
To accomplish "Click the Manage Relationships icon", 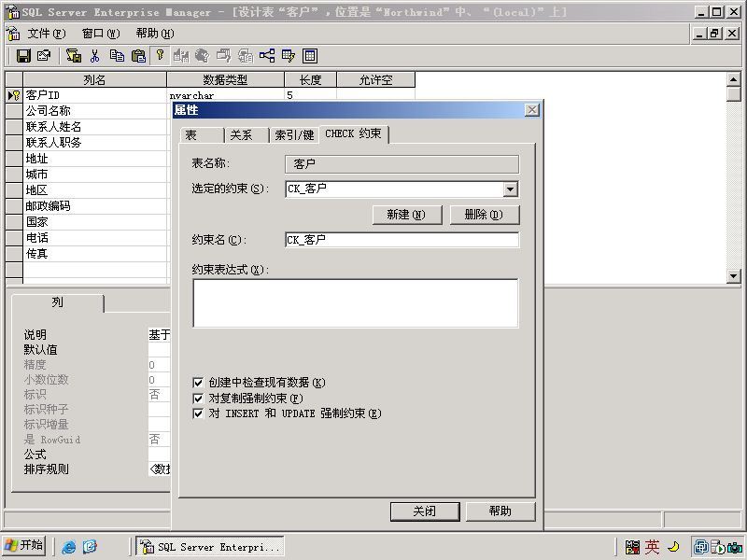I will (x=267, y=56).
